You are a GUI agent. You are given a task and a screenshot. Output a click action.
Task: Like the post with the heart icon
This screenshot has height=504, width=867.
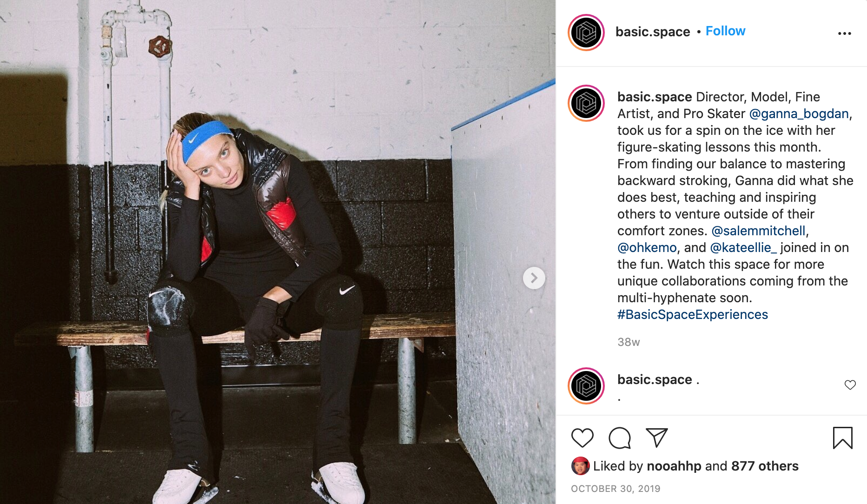(582, 438)
